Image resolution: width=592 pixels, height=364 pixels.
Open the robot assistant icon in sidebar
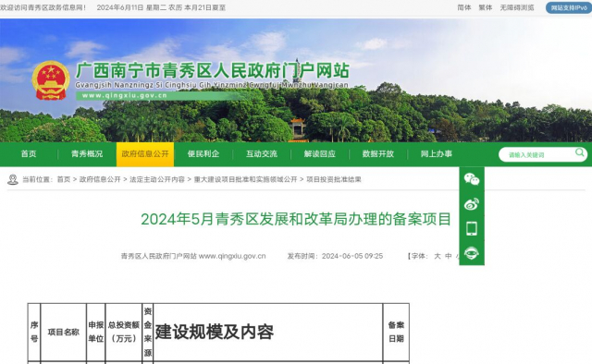point(472,253)
